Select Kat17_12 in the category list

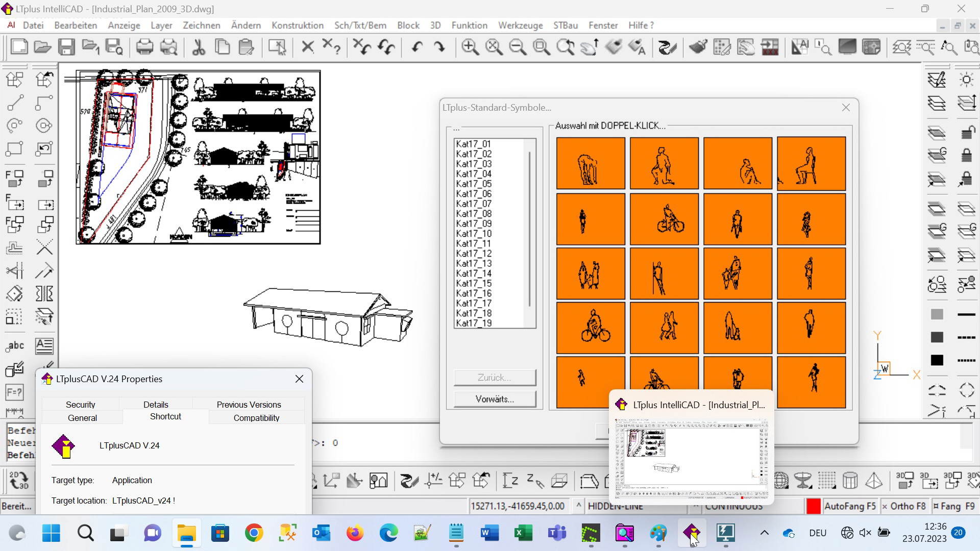[474, 254]
